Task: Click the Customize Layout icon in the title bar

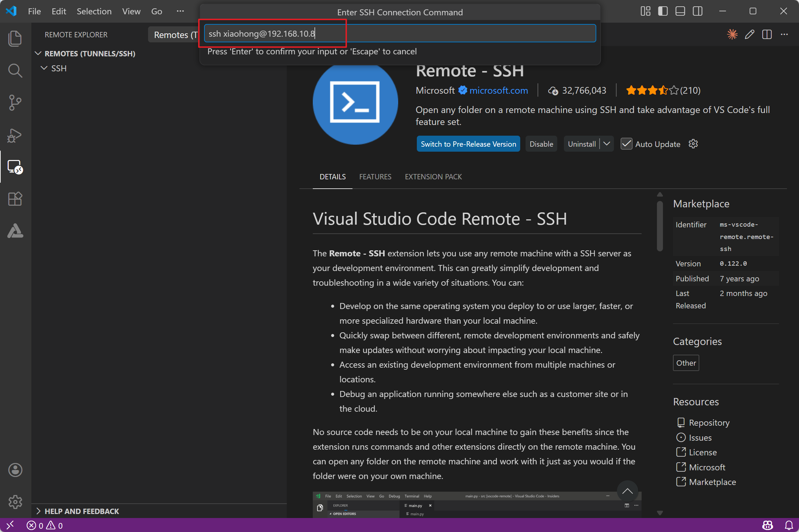Action: click(645, 11)
